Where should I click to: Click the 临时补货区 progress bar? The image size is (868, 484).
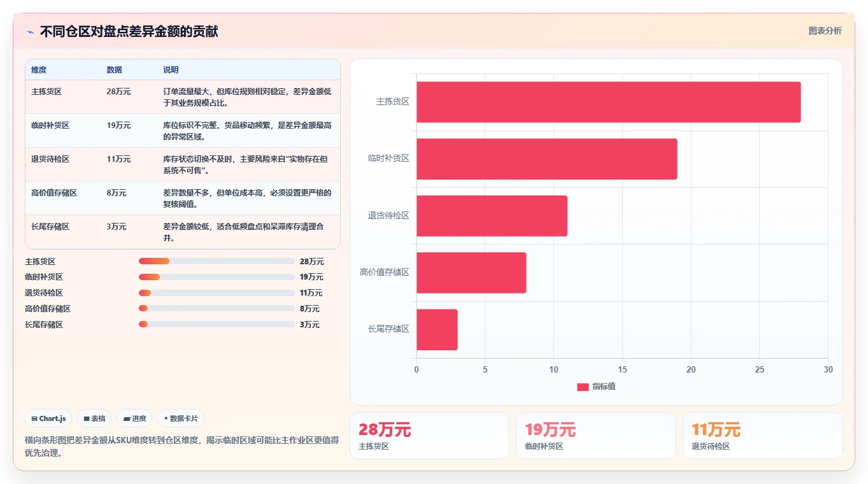pos(217,277)
